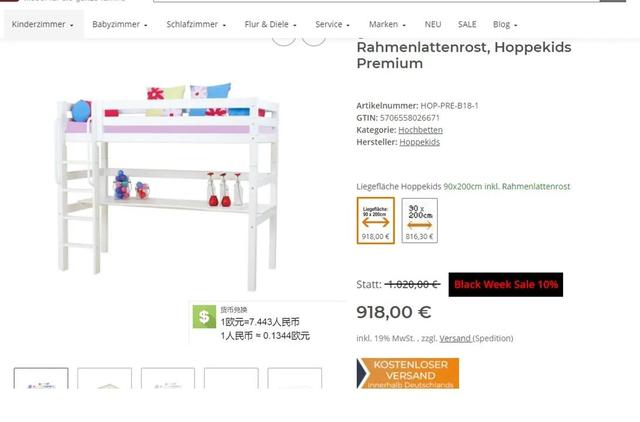
Task: Follow the Hoppekids manufacturer link
Action: point(420,142)
